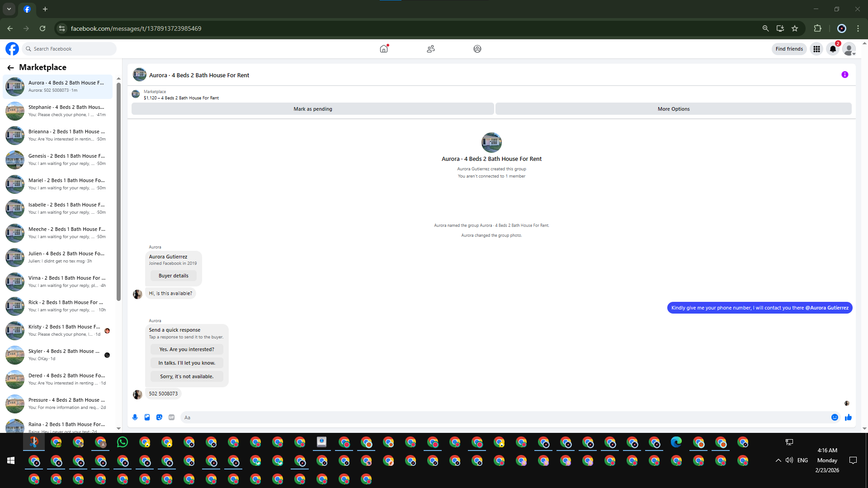
Task: Go back in browser history
Action: pyautogui.click(x=10, y=28)
